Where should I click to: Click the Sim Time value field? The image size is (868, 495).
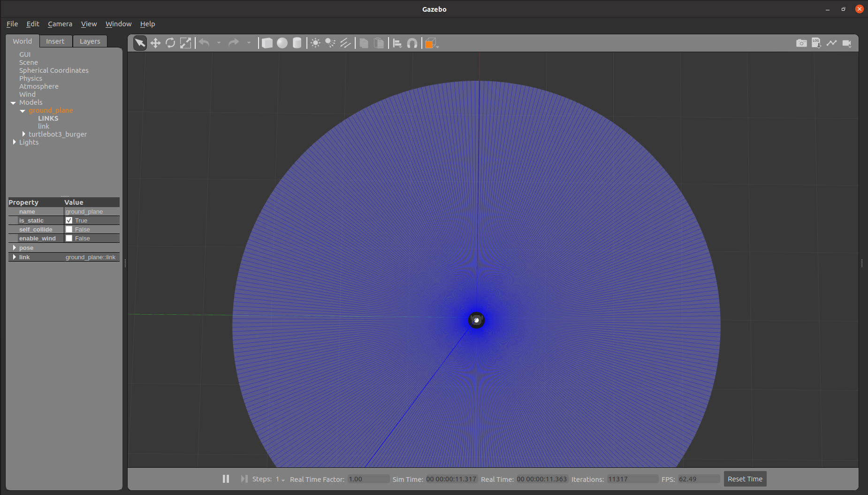(451, 479)
